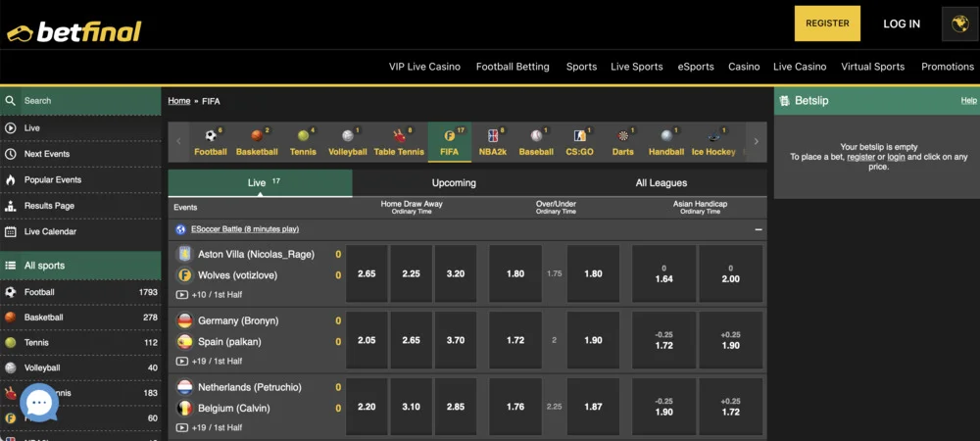This screenshot has height=441, width=980.
Task: Click the search magnifier icon
Action: [10, 101]
